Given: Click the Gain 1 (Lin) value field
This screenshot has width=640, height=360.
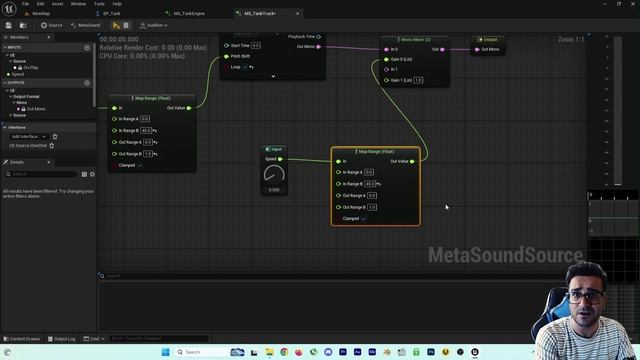Looking at the screenshot, I should point(418,80).
